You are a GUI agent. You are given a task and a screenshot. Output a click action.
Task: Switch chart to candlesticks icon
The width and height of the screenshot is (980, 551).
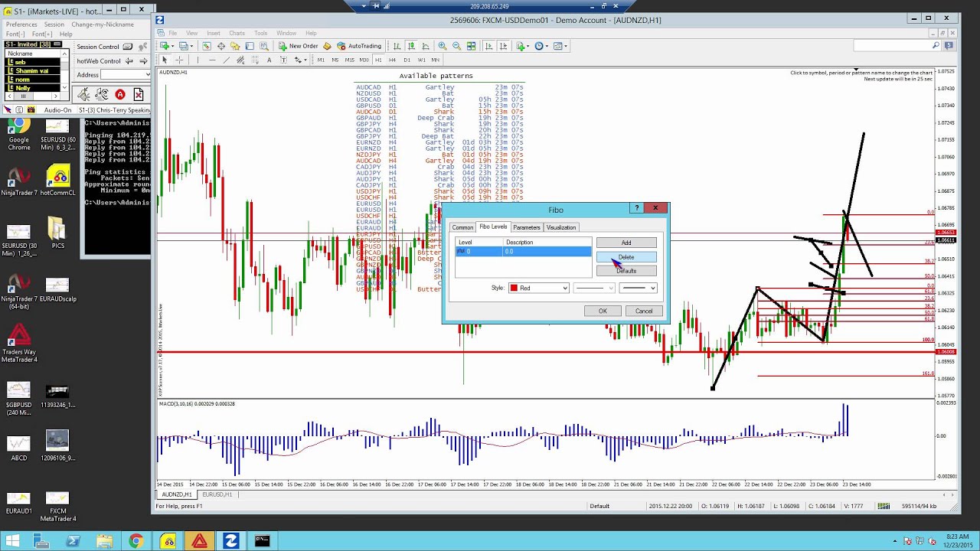pyautogui.click(x=411, y=46)
